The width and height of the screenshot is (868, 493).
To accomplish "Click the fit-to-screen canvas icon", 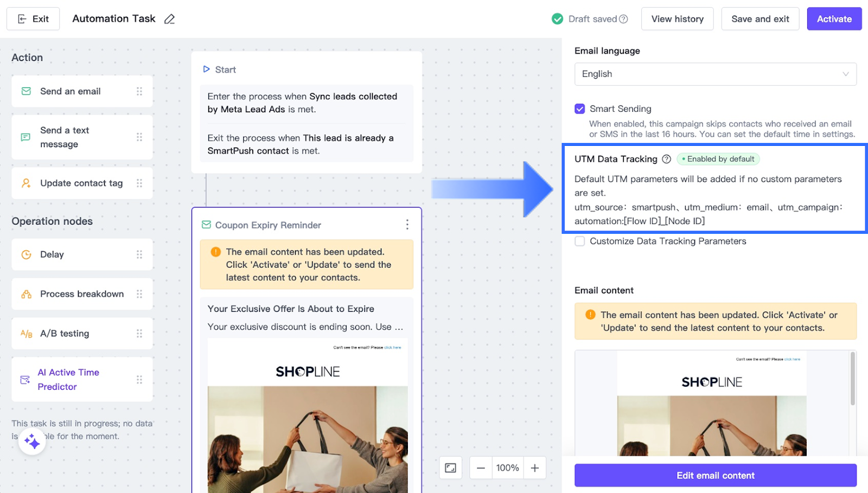I will (450, 468).
